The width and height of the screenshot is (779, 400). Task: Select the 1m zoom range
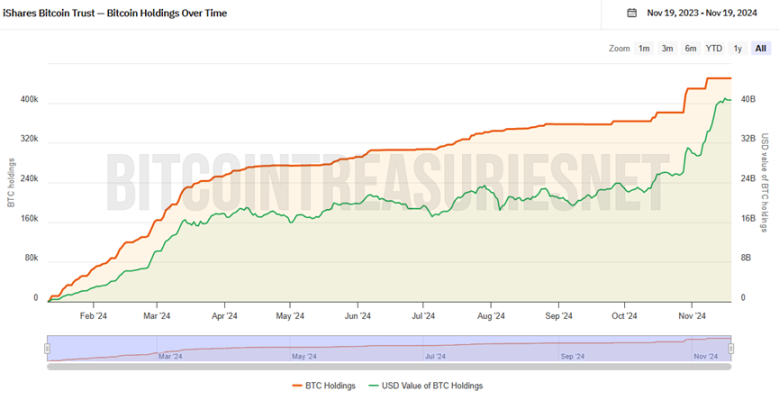pos(644,48)
